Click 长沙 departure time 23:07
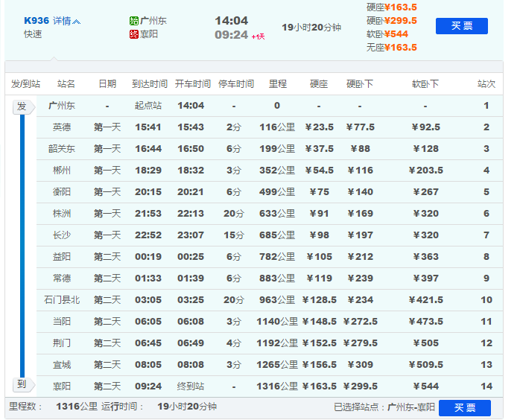Screen dimensions: 520x420 (x=191, y=235)
